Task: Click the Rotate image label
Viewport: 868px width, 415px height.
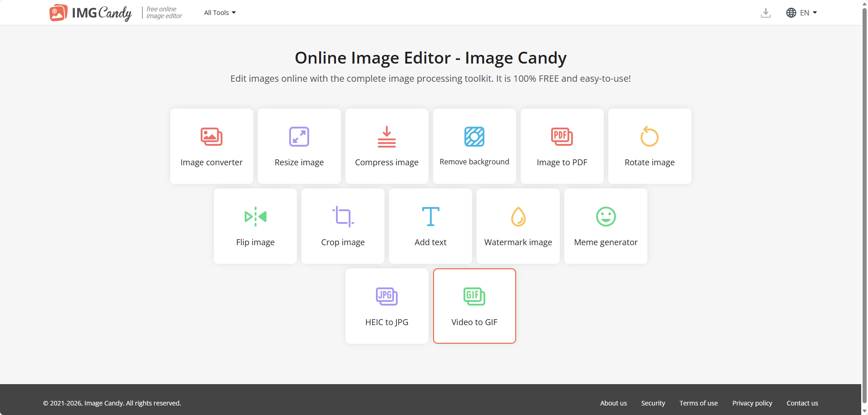Action: coord(650,163)
